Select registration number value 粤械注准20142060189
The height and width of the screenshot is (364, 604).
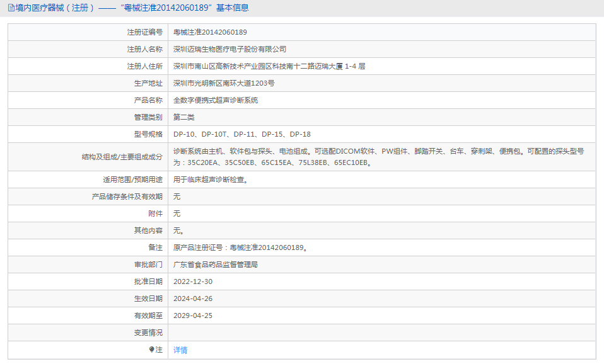(210, 32)
